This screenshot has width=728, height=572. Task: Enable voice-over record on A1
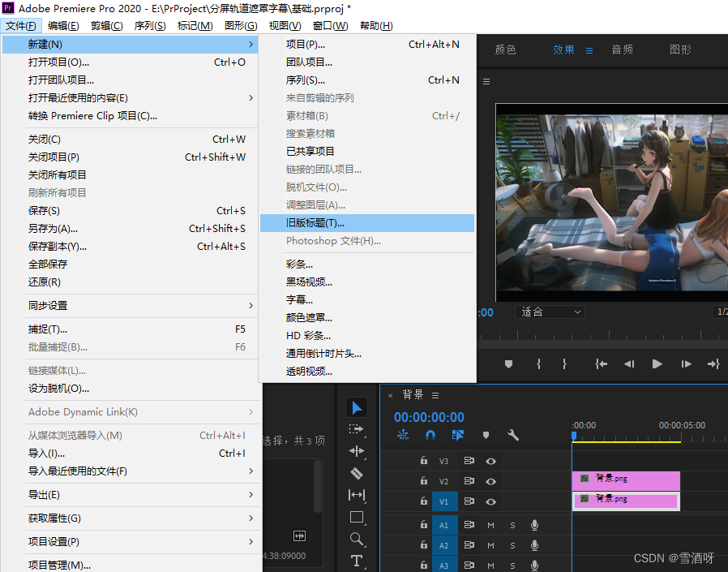(x=534, y=525)
